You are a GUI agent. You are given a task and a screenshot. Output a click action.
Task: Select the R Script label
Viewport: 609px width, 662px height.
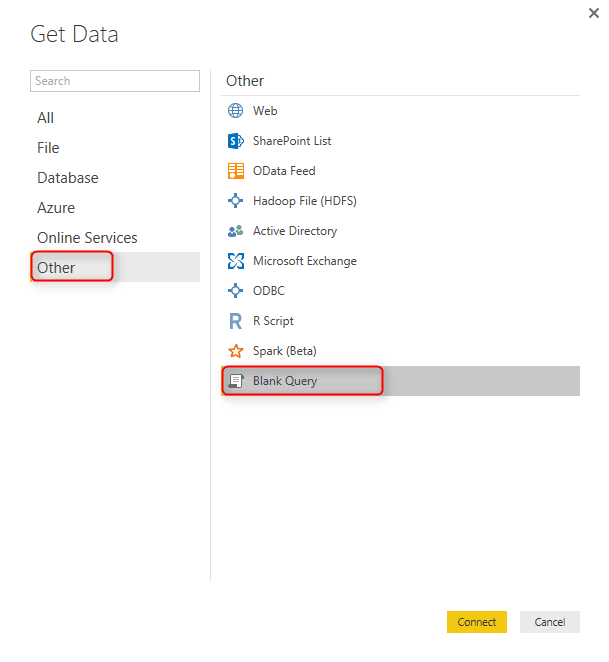pyautogui.click(x=273, y=321)
